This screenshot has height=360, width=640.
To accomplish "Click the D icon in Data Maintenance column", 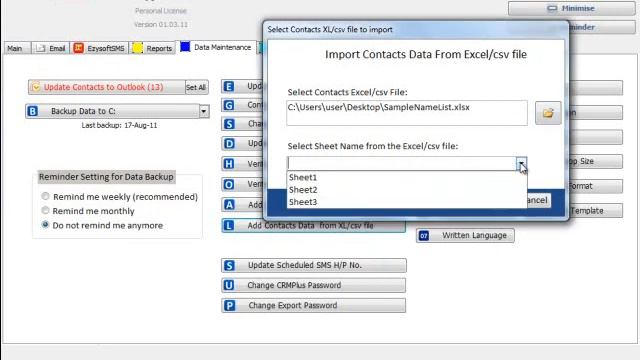I will 229,144.
